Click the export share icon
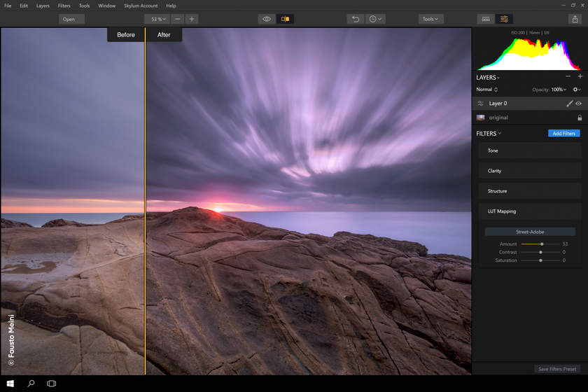The height and width of the screenshot is (392, 588). point(575,19)
